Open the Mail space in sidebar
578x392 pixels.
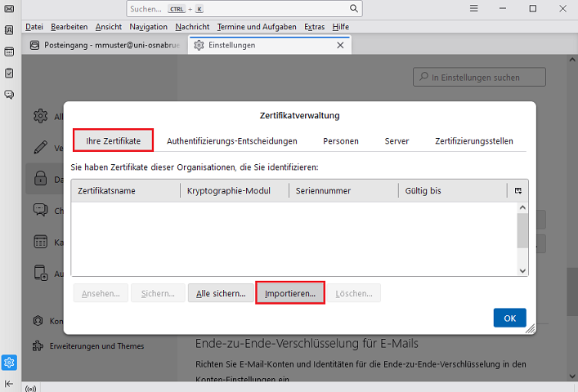pos(9,9)
